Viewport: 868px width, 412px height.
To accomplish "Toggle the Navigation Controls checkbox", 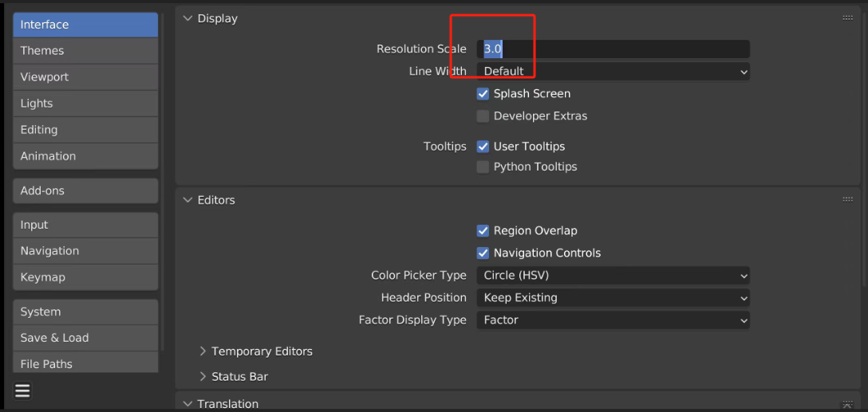I will coord(483,253).
